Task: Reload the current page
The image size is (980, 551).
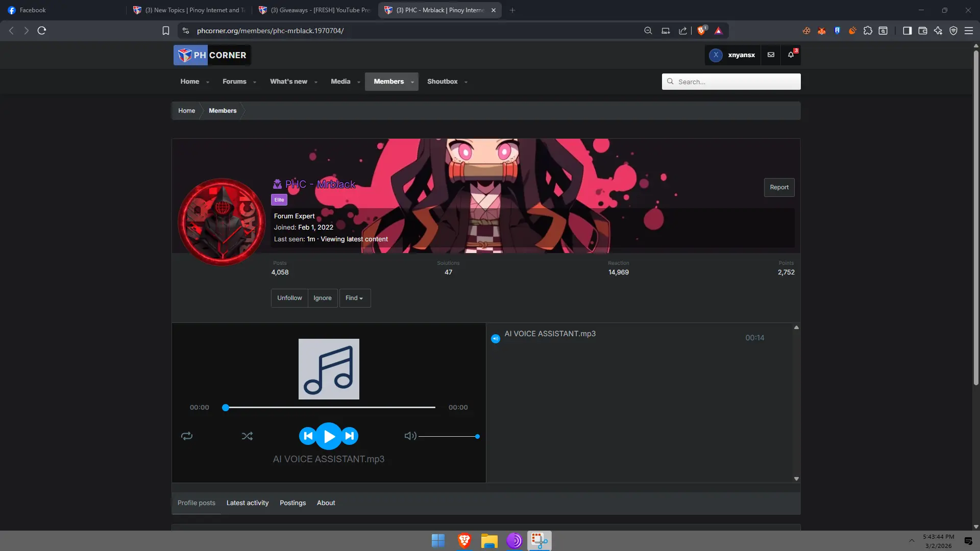Action: (x=42, y=31)
